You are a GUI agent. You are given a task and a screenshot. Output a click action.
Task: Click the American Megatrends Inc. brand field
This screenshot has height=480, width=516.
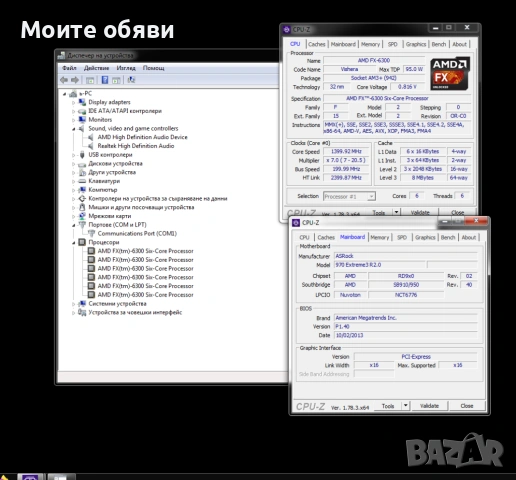pos(405,318)
